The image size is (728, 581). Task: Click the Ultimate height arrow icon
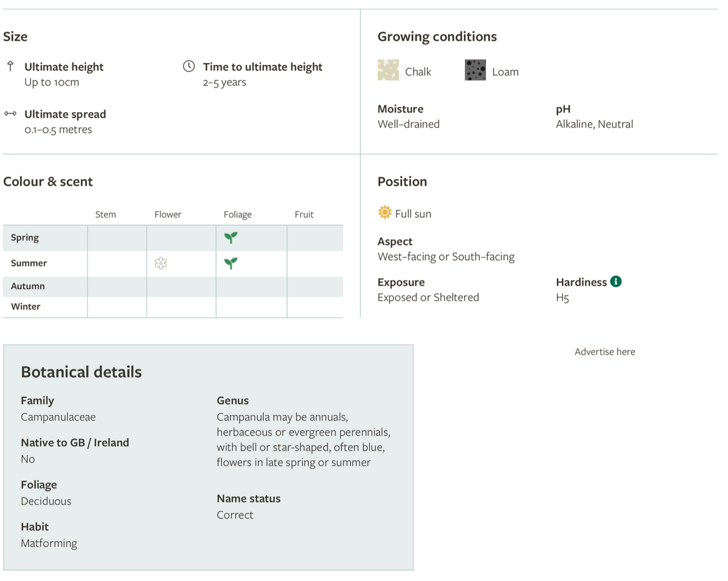coord(10,66)
